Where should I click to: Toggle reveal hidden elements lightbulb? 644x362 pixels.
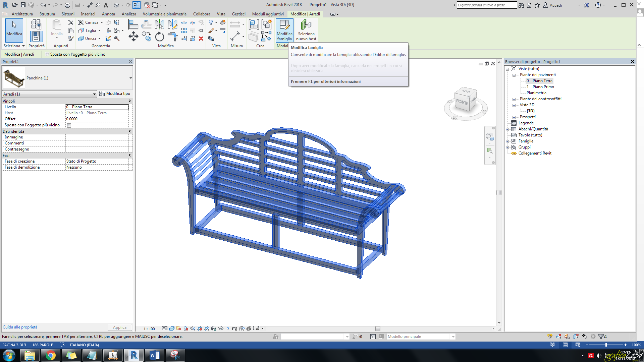click(227, 328)
